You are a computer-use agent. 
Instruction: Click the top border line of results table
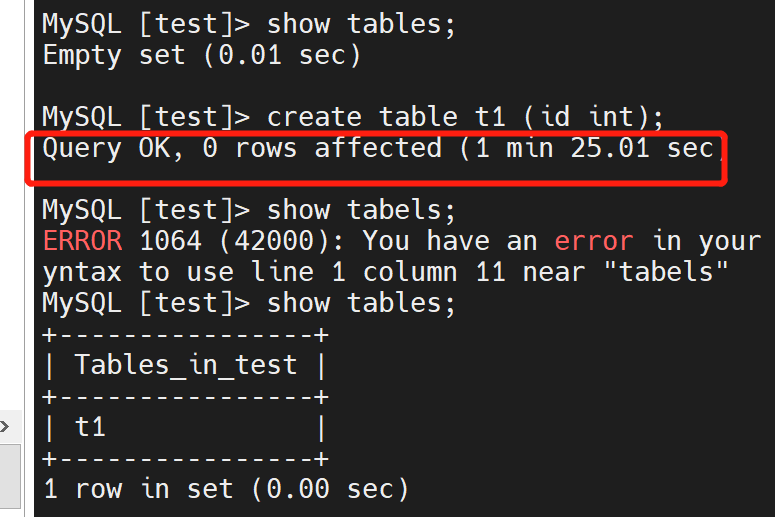186,334
